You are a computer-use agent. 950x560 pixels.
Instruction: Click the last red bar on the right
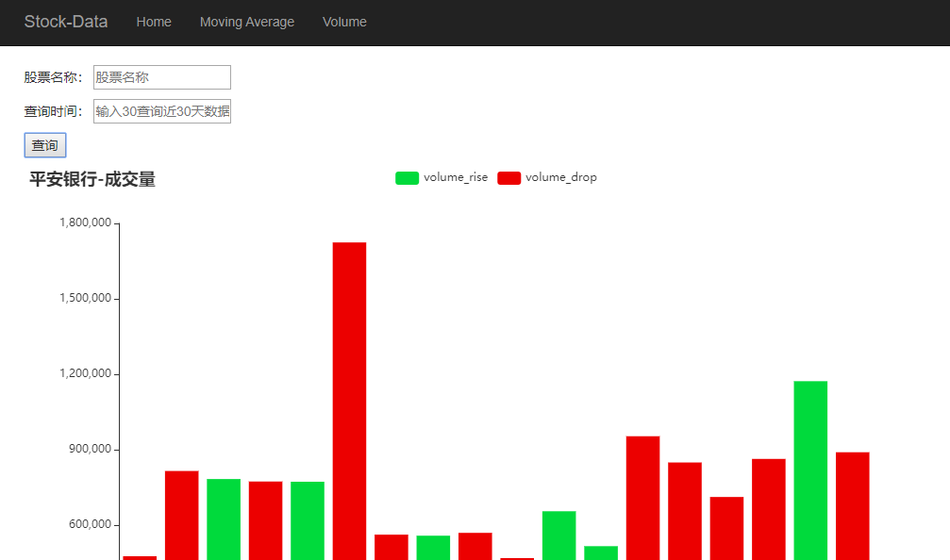[853, 506]
